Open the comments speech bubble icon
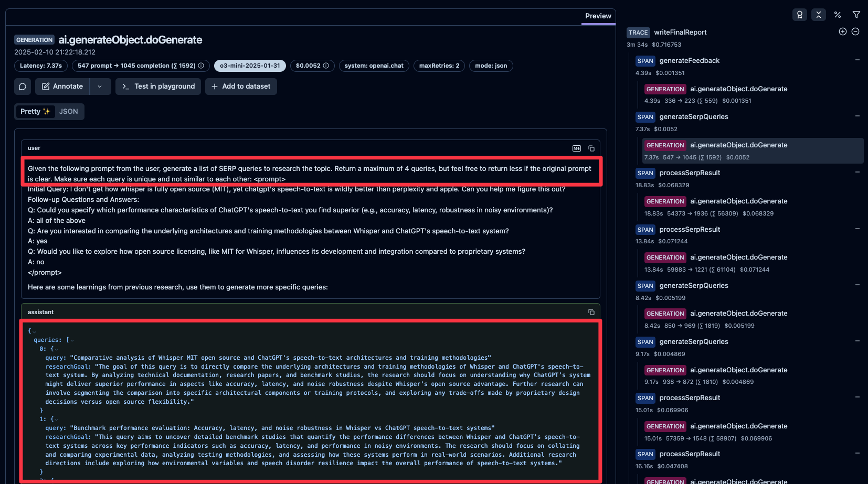 (23, 87)
